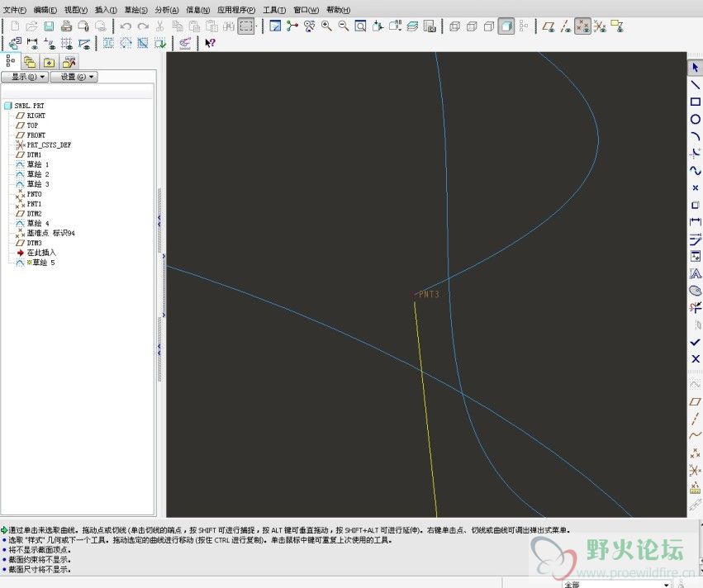Screen dimensions: 703x588
Task: Open the 显示 dropdown in model tree
Action: tap(25, 77)
